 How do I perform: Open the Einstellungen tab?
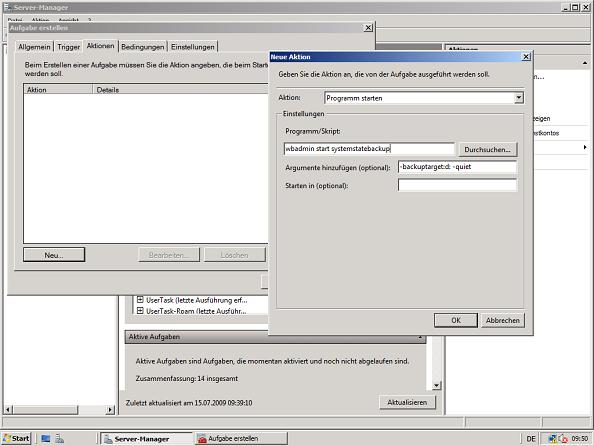[193, 47]
